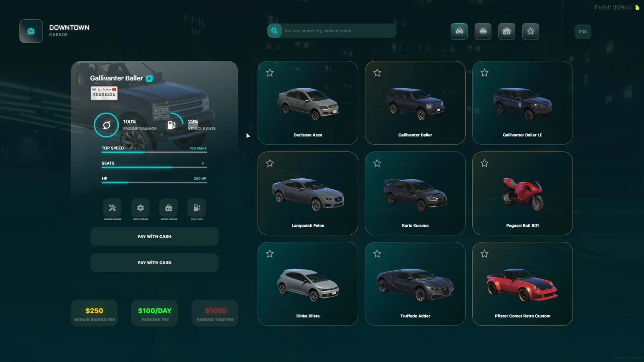Click the Top Speed progress bar
This screenshot has width=644, height=362.
[154, 152]
